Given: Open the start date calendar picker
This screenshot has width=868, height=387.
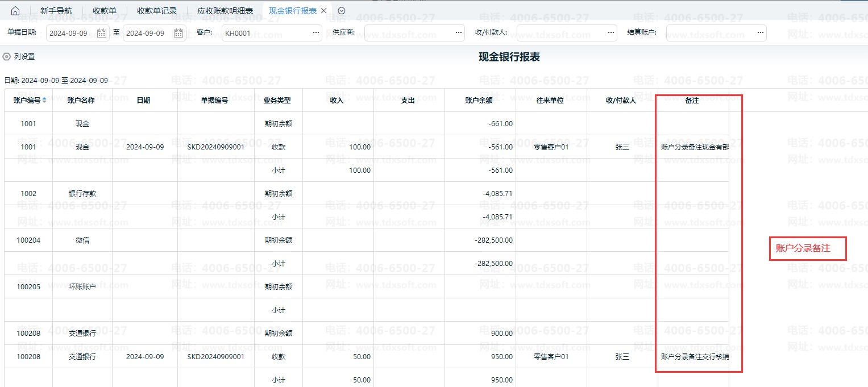Looking at the screenshot, I should click(102, 33).
